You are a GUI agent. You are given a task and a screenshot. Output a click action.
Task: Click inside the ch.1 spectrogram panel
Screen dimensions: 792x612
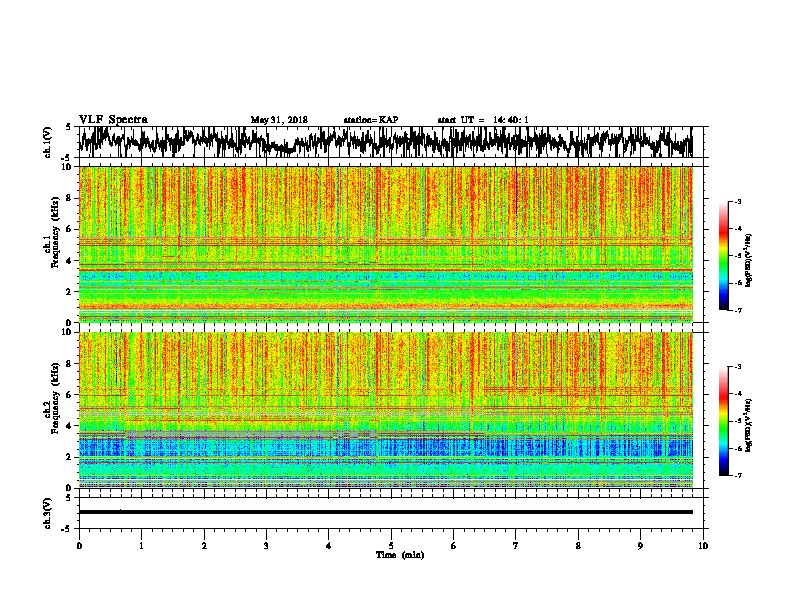point(385,244)
